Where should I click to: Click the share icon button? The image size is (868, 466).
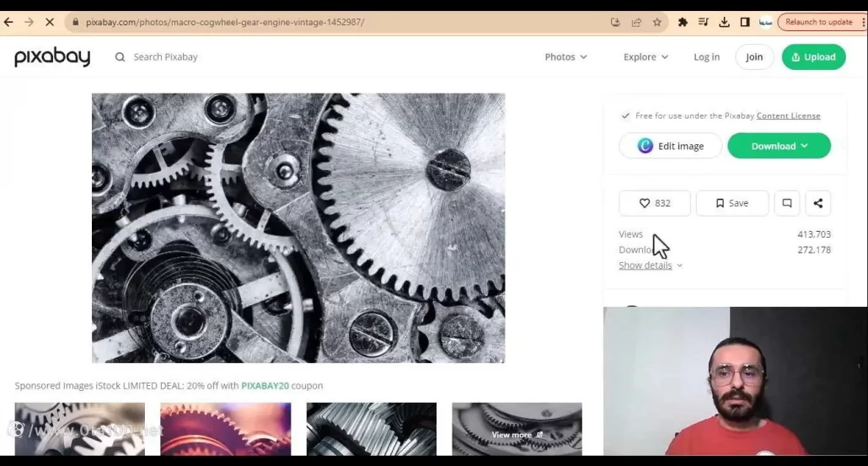pyautogui.click(x=817, y=203)
